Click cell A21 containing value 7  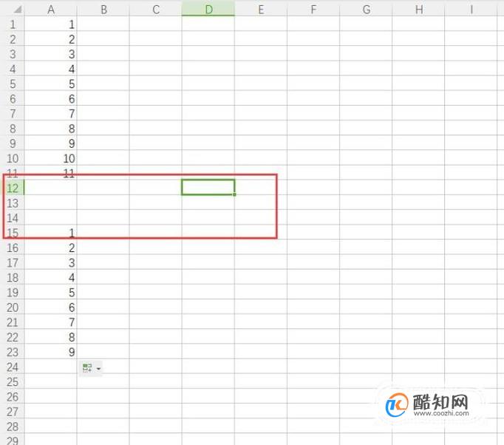(51, 322)
